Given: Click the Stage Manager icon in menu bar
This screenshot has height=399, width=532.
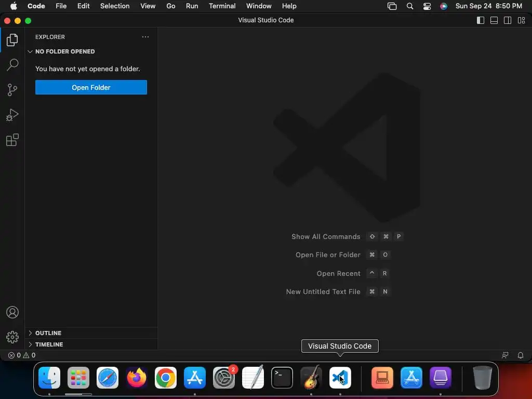Looking at the screenshot, I should click(392, 6).
